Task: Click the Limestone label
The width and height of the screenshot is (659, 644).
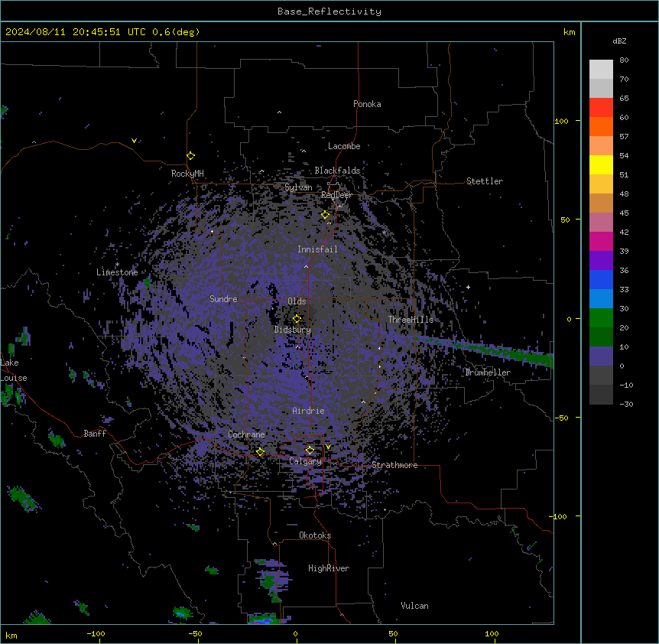Action: point(117,272)
